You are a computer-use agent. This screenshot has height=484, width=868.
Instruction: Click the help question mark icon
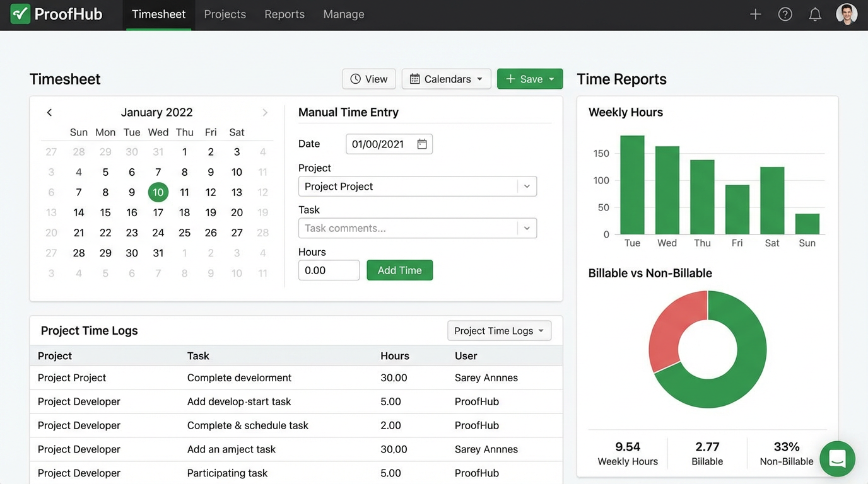[x=785, y=13]
